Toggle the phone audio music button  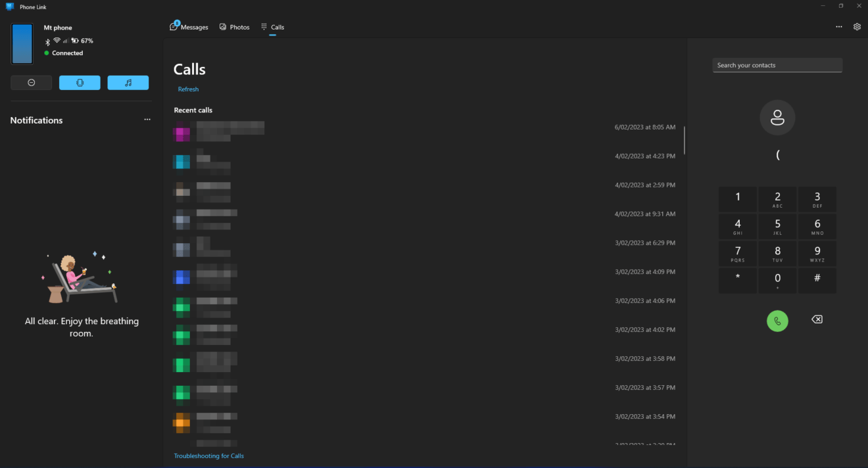128,83
